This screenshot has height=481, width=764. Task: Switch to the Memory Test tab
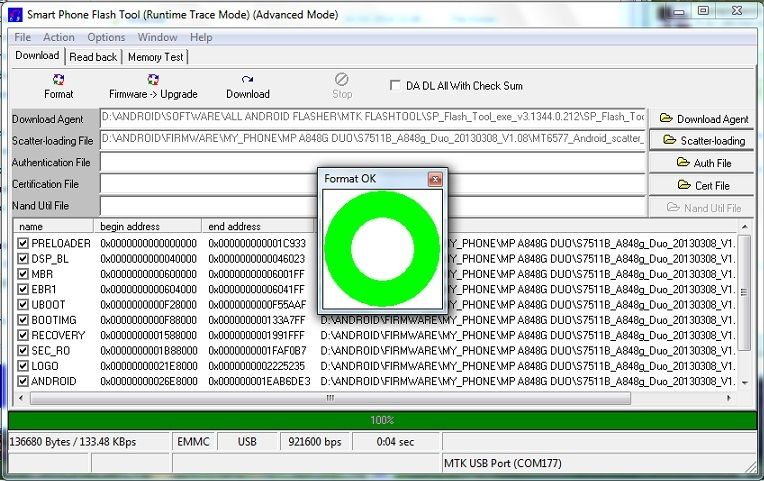tap(155, 57)
